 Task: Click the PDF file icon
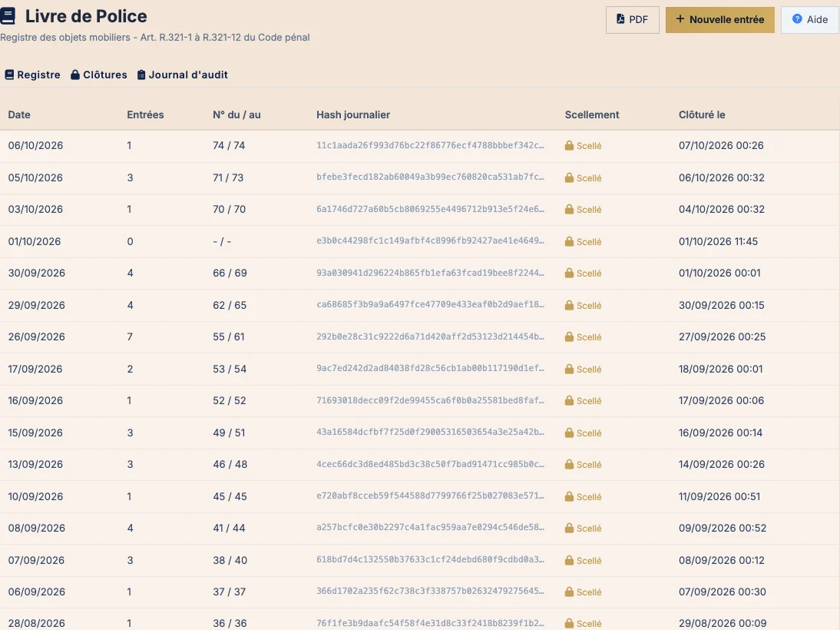point(620,19)
